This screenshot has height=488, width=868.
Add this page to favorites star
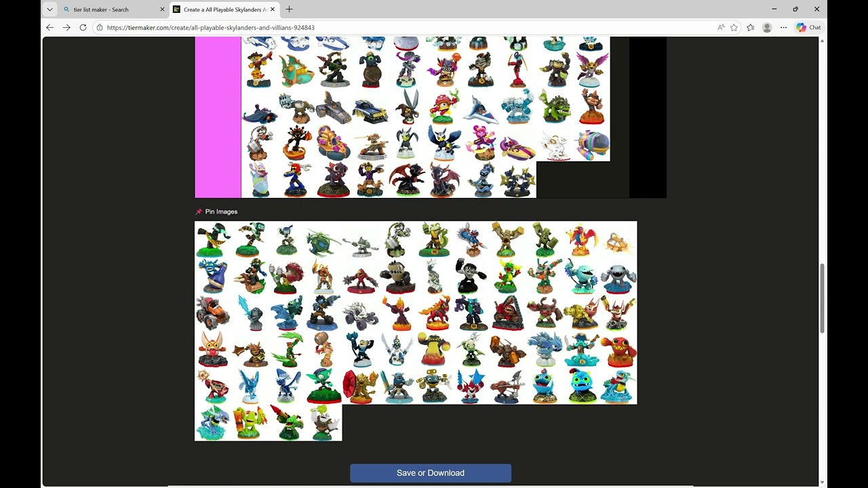[x=734, y=28]
